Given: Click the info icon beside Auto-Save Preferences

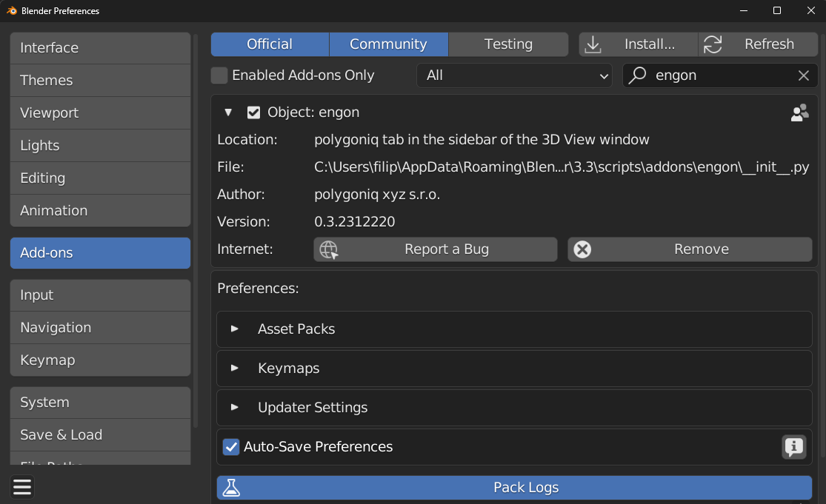Looking at the screenshot, I should tap(793, 447).
